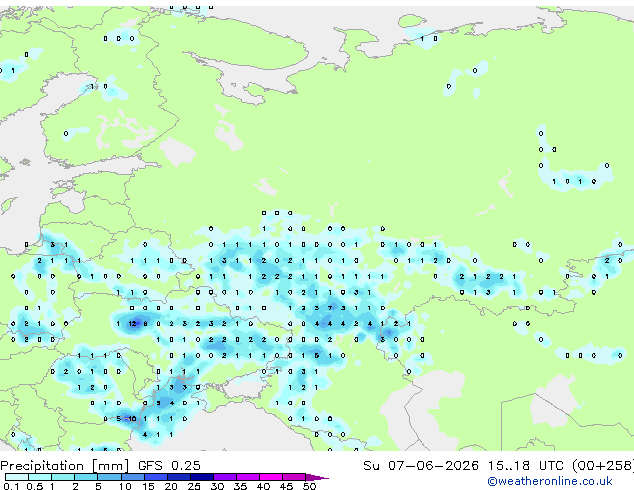This screenshot has height=490, width=634.
Task: Click the 1–2 mm legend color swatch
Action: [63, 477]
